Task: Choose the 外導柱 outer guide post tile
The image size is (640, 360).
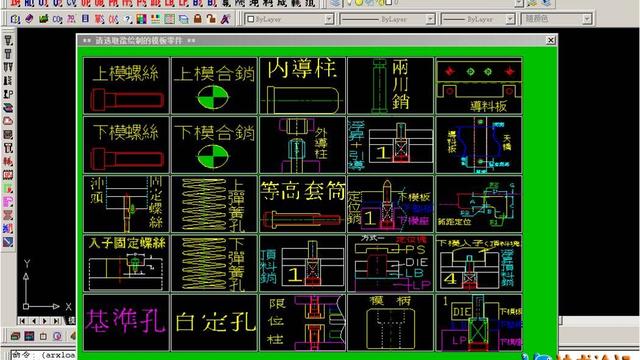Action: [x=302, y=145]
